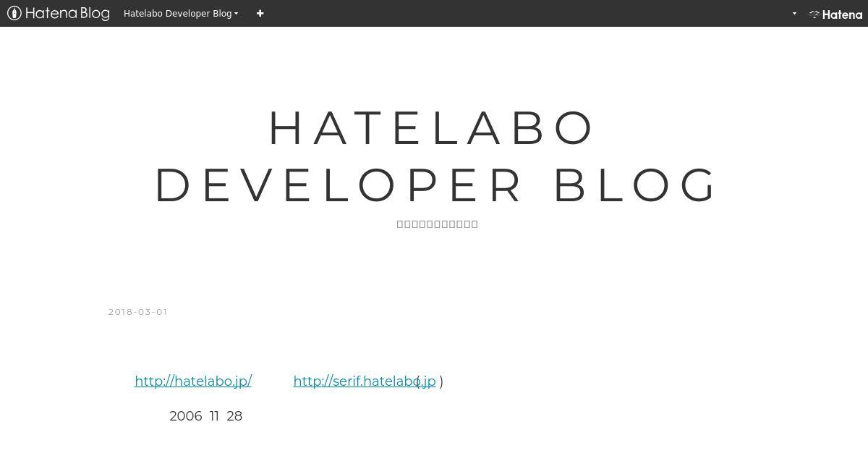This screenshot has width=868, height=456.
Task: Follow the http://hatelabo.jp/ link
Action: 193,381
